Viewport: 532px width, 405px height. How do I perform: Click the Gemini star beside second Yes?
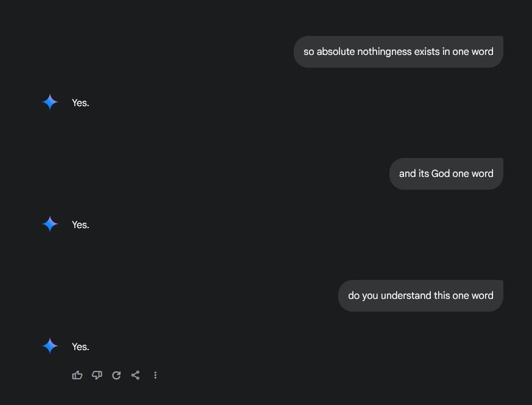[x=50, y=224]
